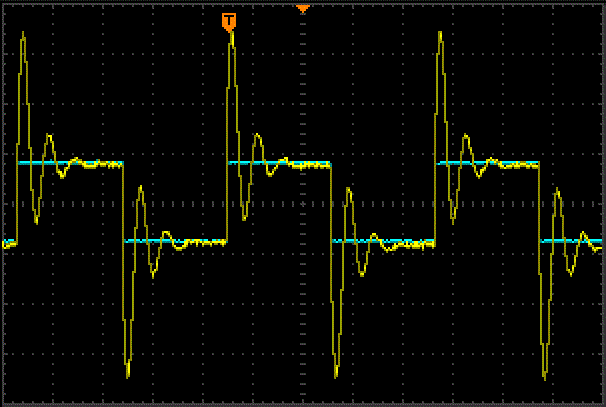Click the orange triangle marker at top center
Image resolution: width=606 pixels, height=407 pixels.
click(x=303, y=9)
